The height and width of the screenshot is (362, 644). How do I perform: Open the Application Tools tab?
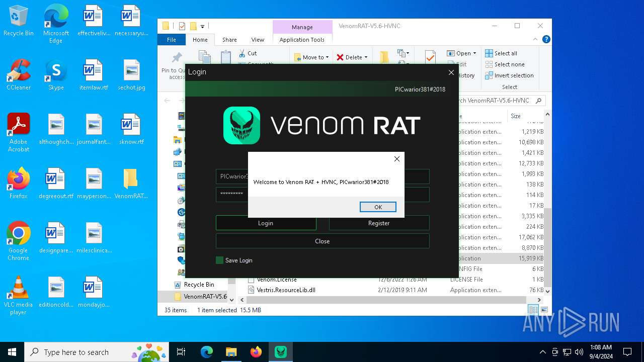(x=302, y=40)
